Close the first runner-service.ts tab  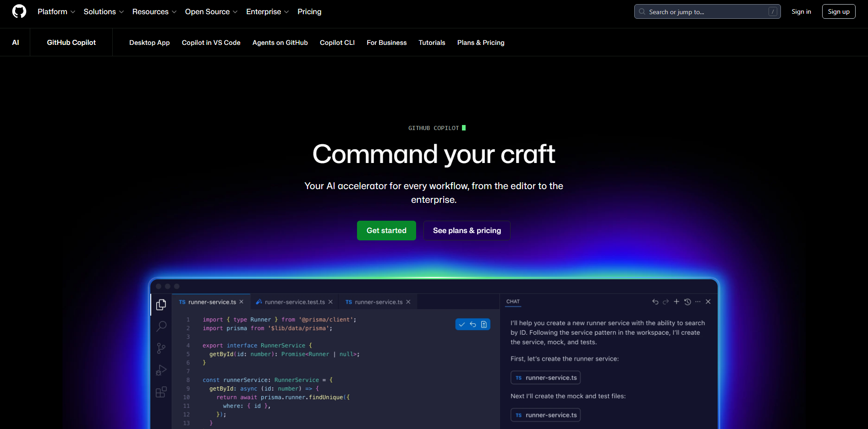point(242,302)
